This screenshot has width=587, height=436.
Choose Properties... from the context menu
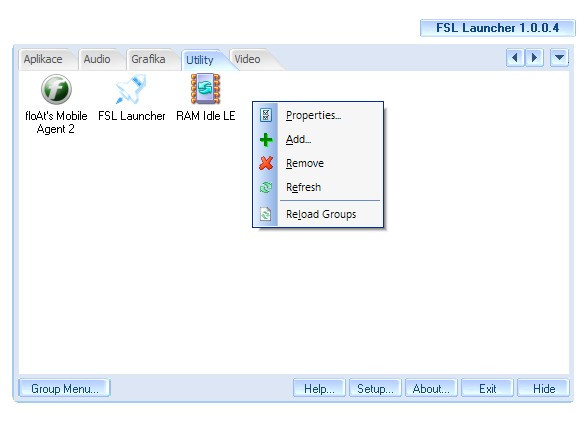pos(318,115)
